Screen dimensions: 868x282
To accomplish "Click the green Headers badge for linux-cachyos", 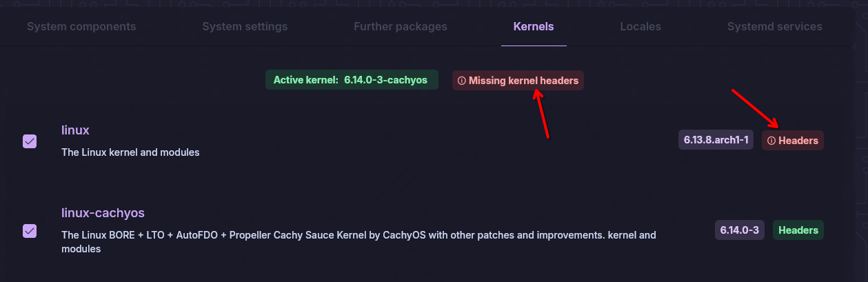I will point(798,230).
